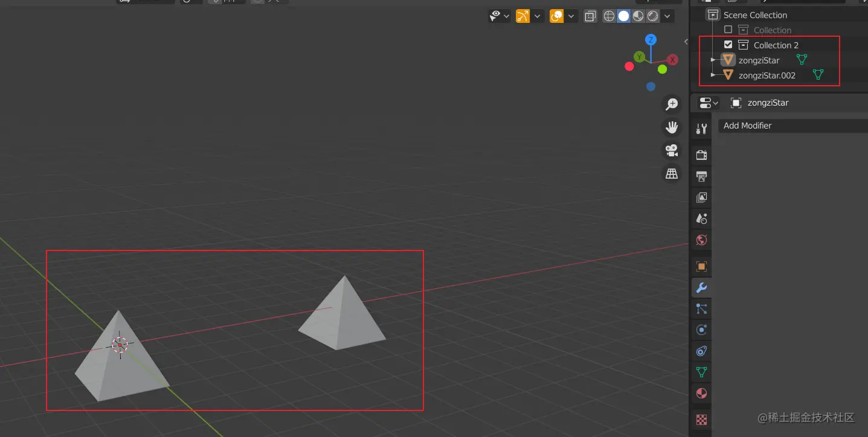Image resolution: width=868 pixels, height=437 pixels.
Task: Expand the viewport sidebar with the arrow
Action: (686, 42)
